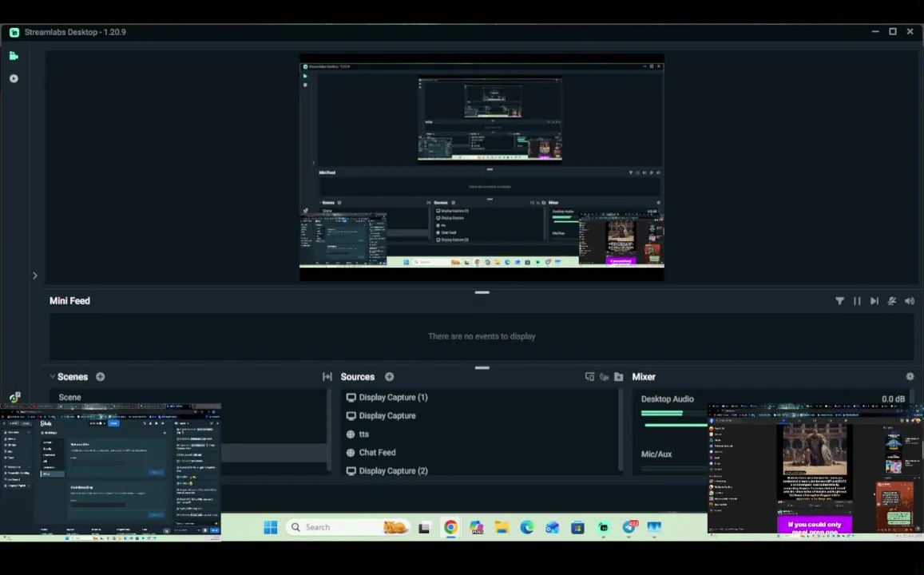Open Streamlabs Desktop taskbar icon

pos(604,527)
